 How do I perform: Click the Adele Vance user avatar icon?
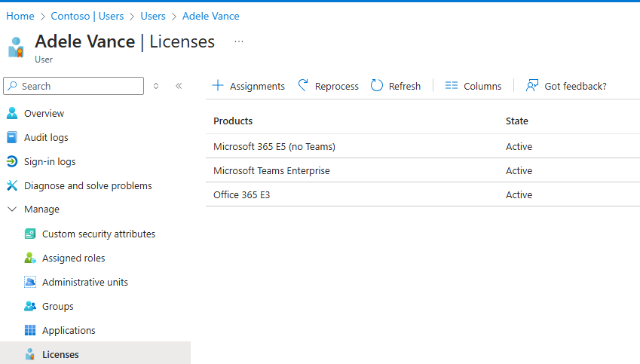tap(16, 47)
